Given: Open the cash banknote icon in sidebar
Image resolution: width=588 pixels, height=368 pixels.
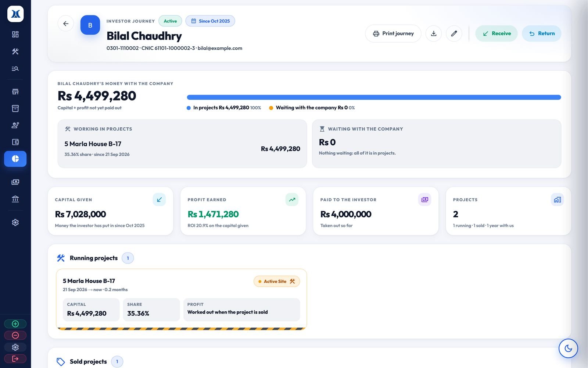Looking at the screenshot, I should 15,182.
